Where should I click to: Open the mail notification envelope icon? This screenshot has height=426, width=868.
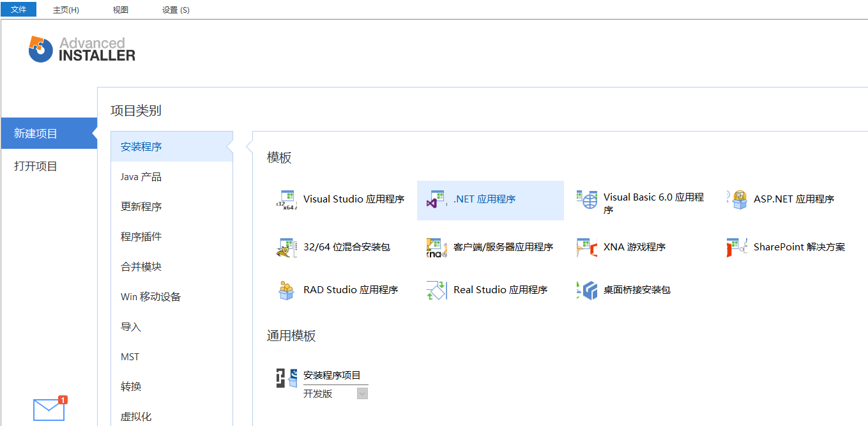click(49, 409)
